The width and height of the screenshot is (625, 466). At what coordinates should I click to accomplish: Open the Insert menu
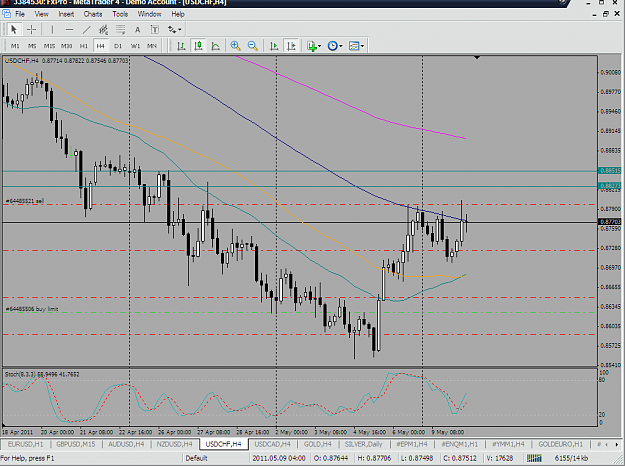66,14
